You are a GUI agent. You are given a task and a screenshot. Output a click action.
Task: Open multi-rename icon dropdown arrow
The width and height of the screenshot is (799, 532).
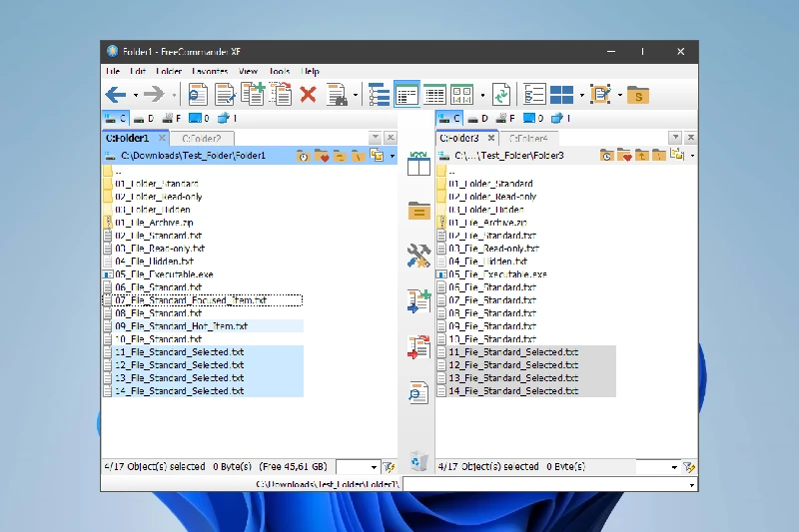[x=619, y=95]
